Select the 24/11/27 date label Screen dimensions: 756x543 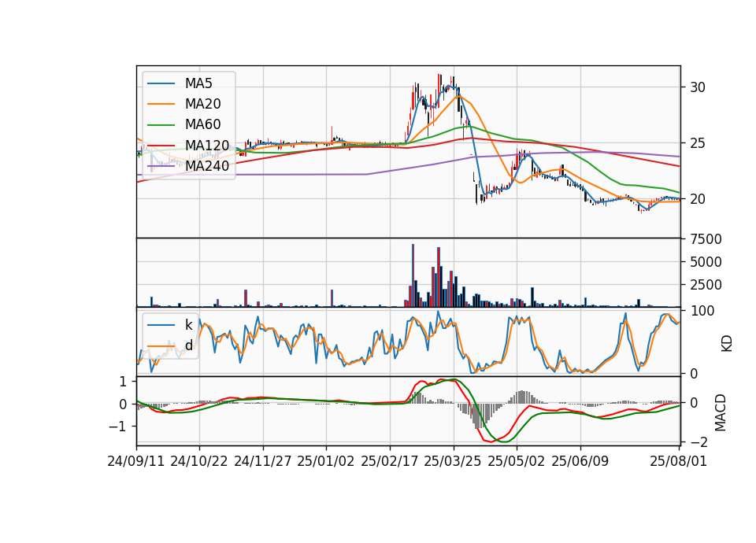263,461
